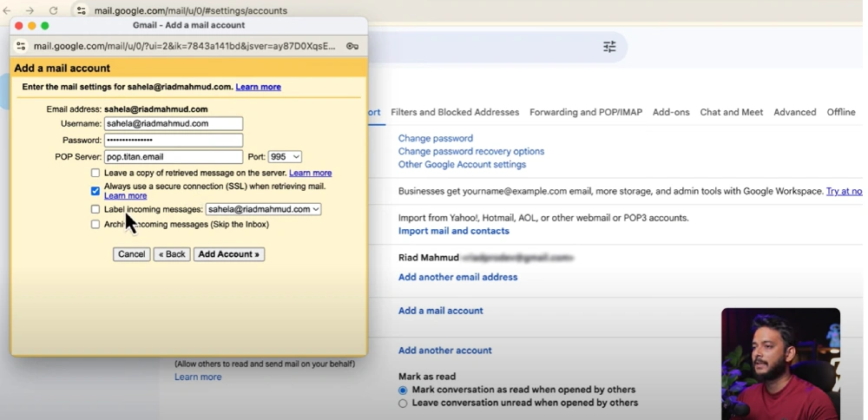Click the Password input field
Viewport: 868px width, 420px height.
pyautogui.click(x=174, y=140)
